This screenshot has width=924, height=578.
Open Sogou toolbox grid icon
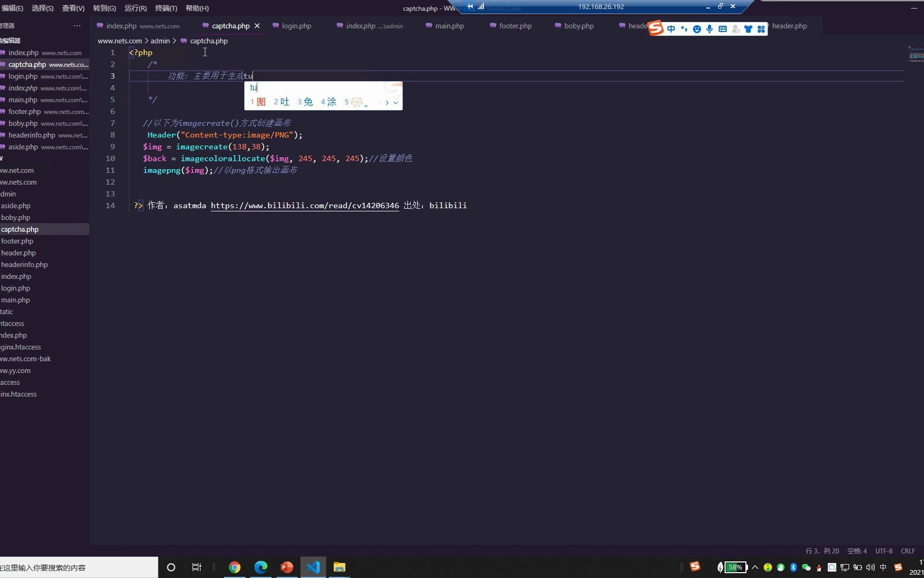point(761,29)
